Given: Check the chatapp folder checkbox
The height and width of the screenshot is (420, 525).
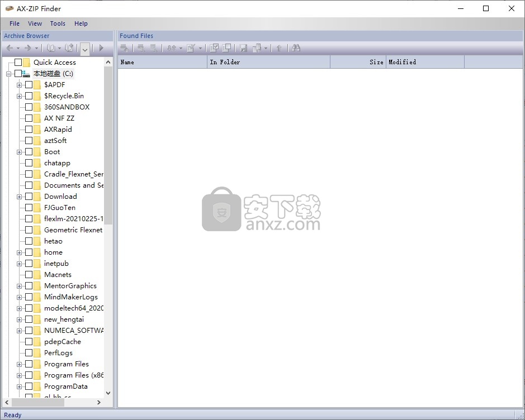Looking at the screenshot, I should [29, 163].
